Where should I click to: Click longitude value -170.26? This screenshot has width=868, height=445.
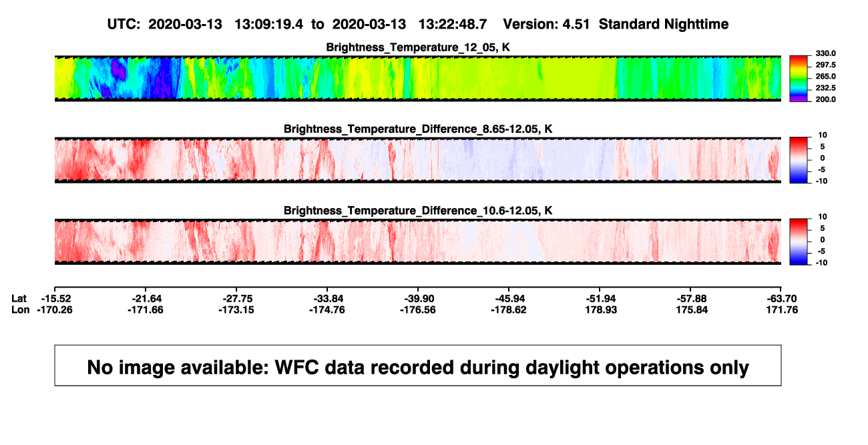[x=55, y=310]
